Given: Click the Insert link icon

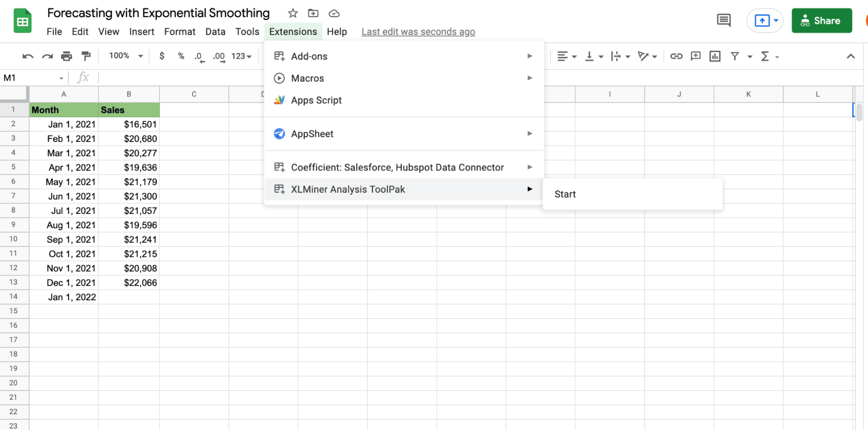Looking at the screenshot, I should (676, 56).
